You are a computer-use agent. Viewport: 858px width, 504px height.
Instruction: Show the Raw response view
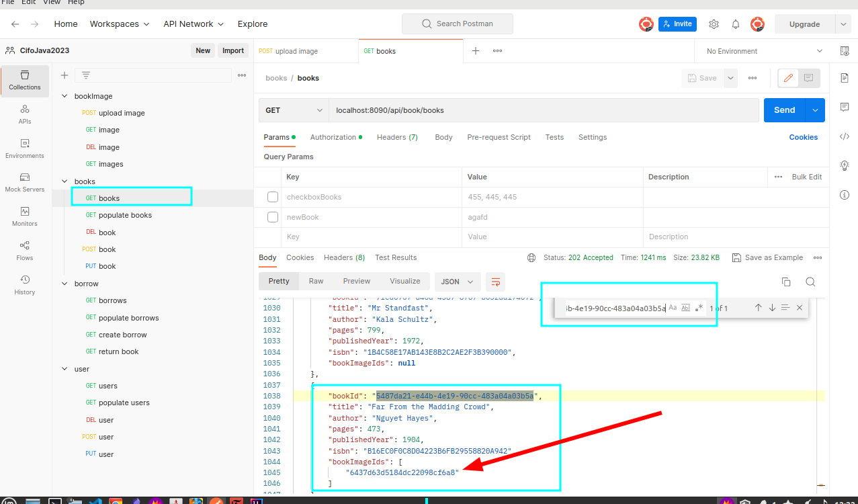click(x=316, y=281)
